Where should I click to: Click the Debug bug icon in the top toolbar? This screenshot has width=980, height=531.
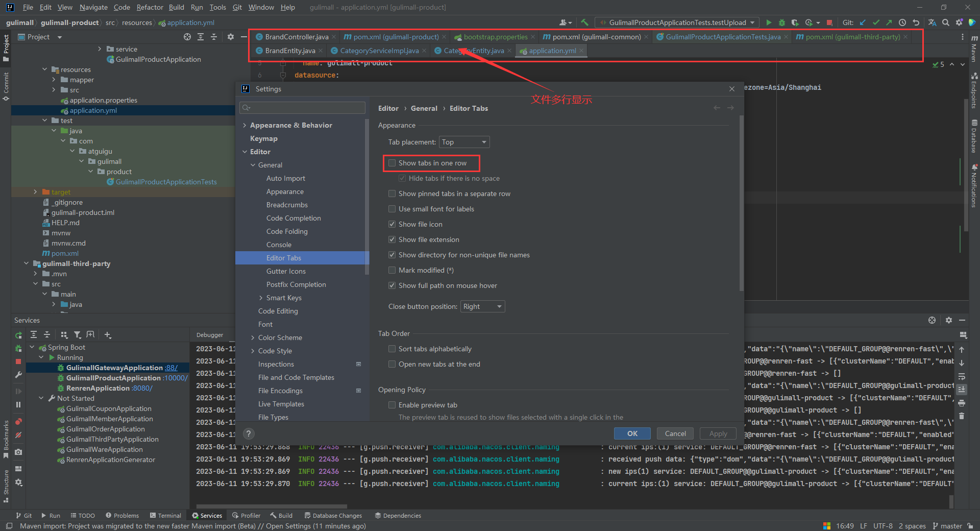click(781, 22)
